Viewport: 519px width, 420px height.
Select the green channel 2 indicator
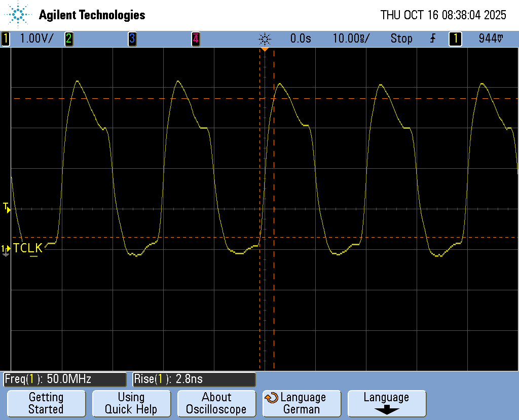click(68, 39)
